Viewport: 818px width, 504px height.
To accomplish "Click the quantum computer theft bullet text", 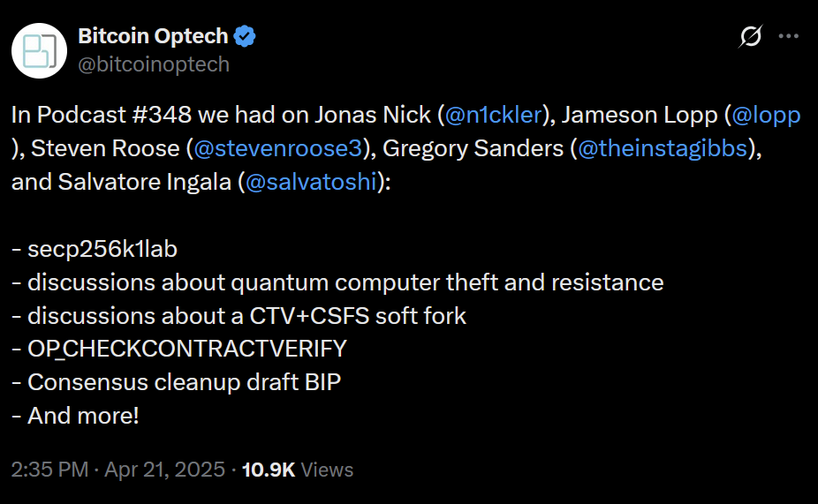I will [345, 282].
